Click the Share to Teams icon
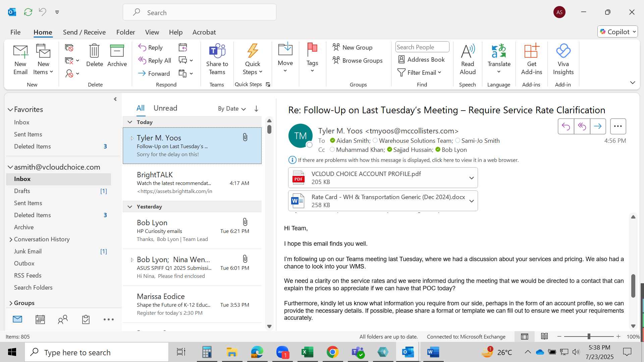 tap(217, 60)
